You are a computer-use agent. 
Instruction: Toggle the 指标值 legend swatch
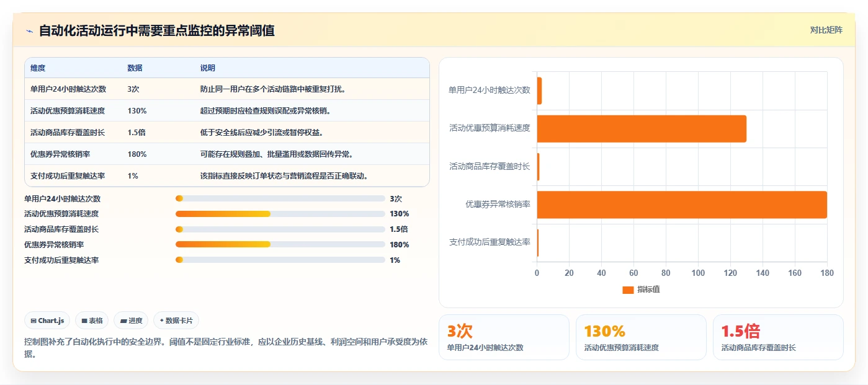click(628, 290)
